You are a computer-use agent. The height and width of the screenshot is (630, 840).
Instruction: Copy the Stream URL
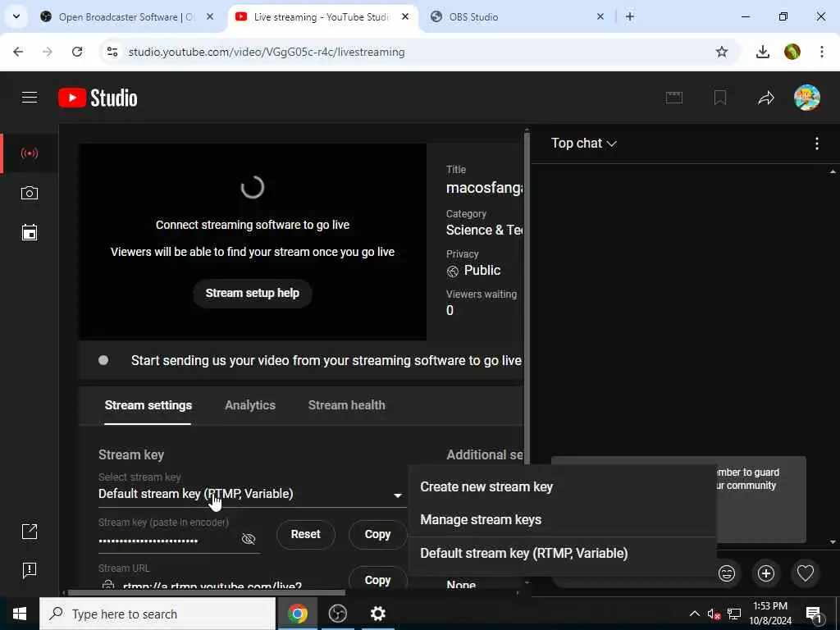(377, 580)
